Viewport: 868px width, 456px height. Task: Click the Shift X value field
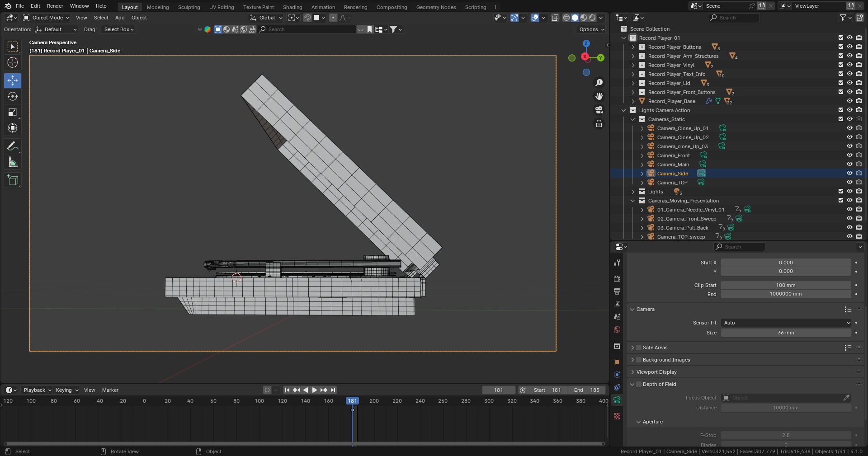click(786, 263)
